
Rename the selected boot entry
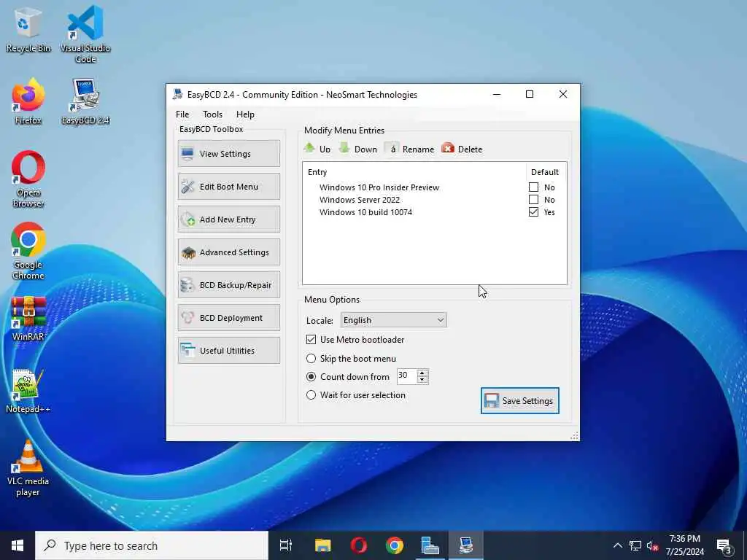[x=410, y=149]
